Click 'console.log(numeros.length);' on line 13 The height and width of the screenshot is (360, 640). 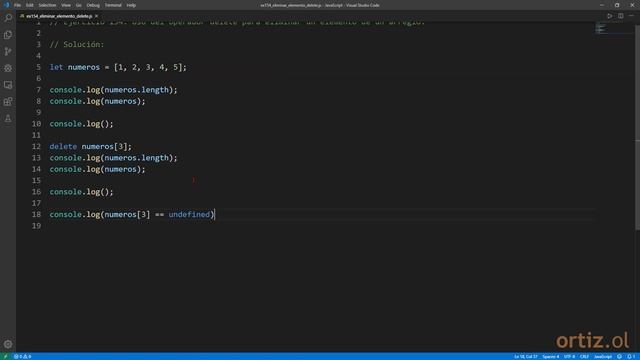point(113,158)
